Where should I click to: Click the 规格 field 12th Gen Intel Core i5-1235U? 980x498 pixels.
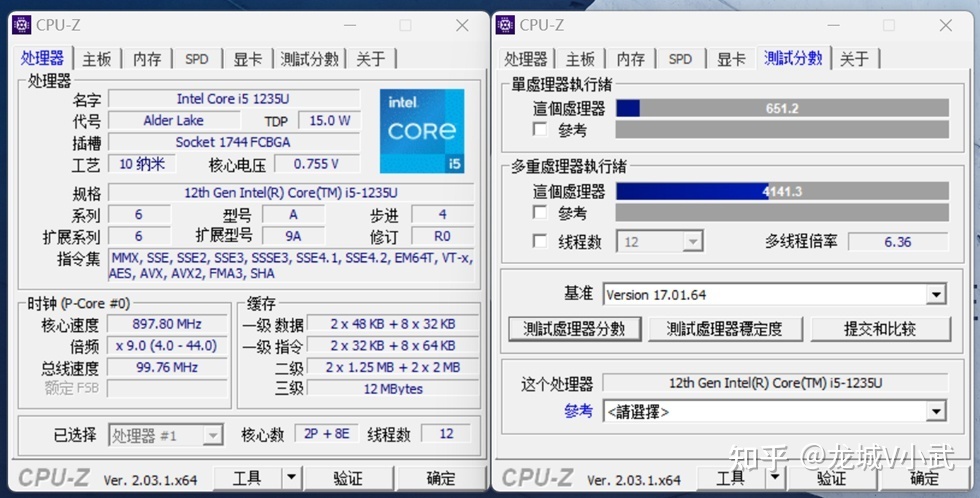coord(291,192)
